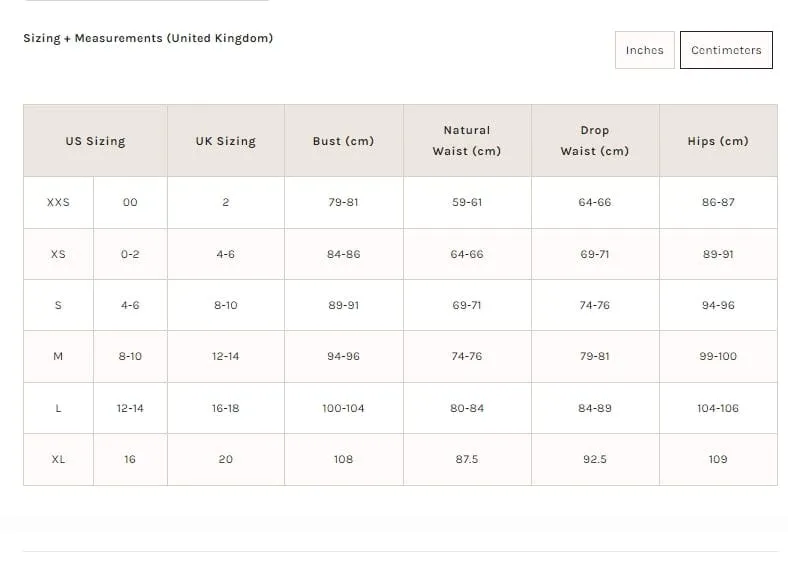Click the UK Sizing column header
The height and width of the screenshot is (571, 788).
pyautogui.click(x=226, y=141)
